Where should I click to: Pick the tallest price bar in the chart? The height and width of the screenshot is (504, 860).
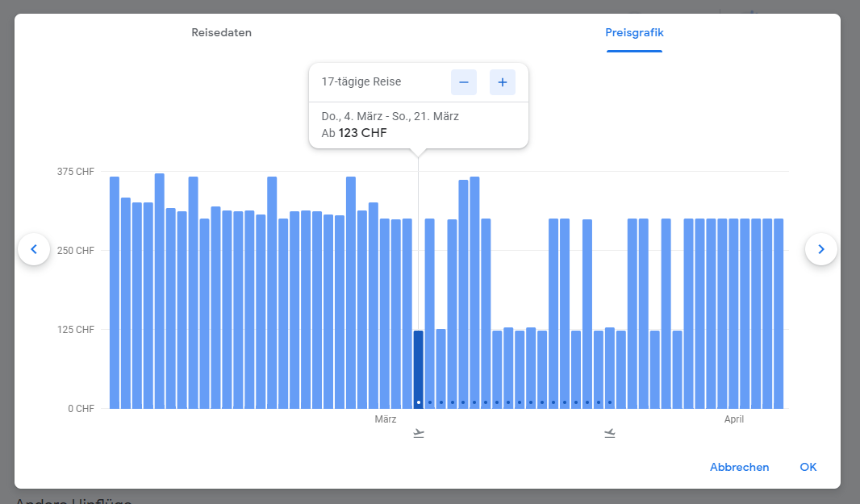click(x=160, y=290)
